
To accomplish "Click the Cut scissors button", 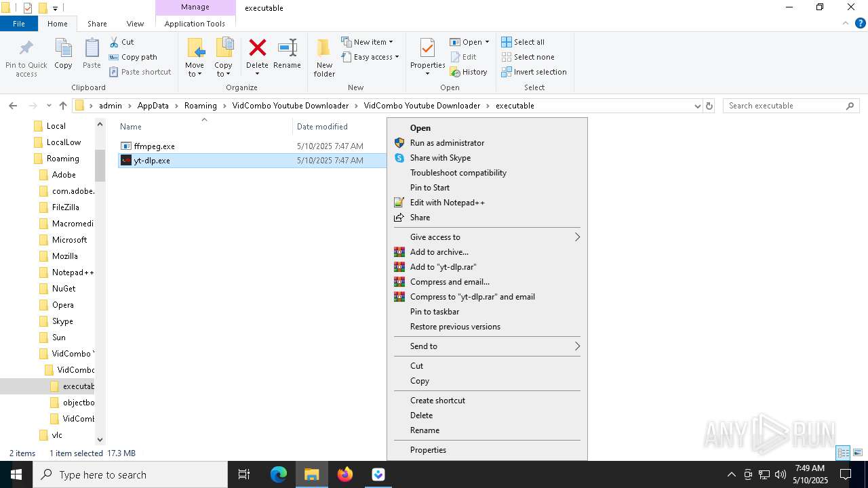I will point(121,42).
